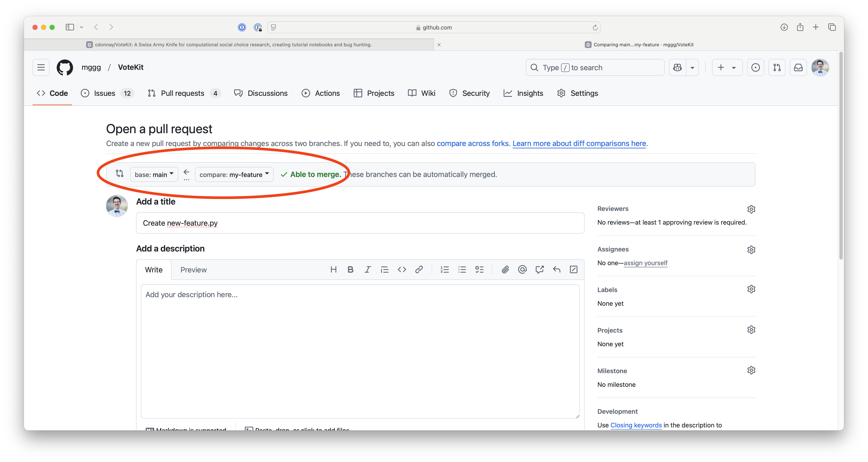Open the repository Settings tab

[578, 93]
